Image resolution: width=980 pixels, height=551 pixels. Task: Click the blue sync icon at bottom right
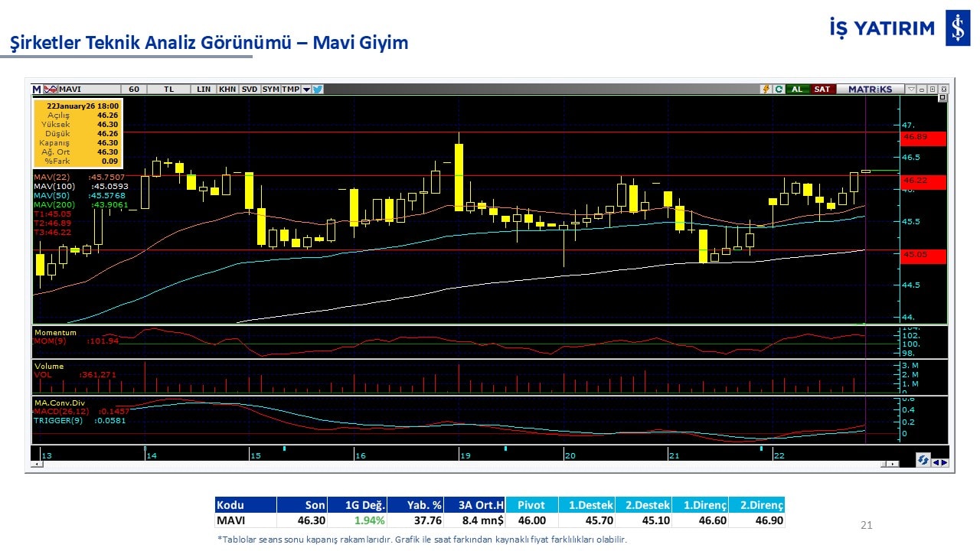tap(923, 461)
